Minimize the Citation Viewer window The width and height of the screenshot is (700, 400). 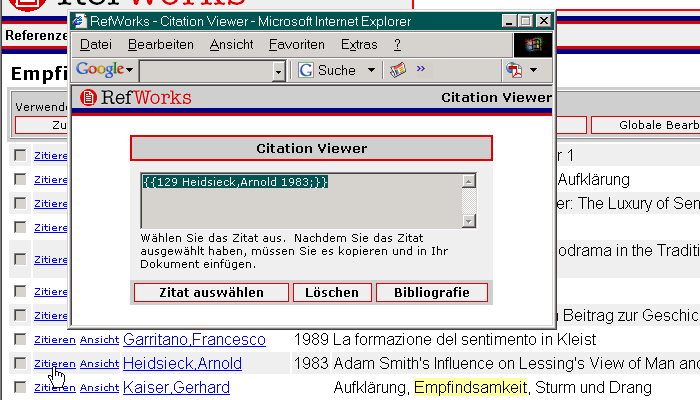tap(508, 21)
